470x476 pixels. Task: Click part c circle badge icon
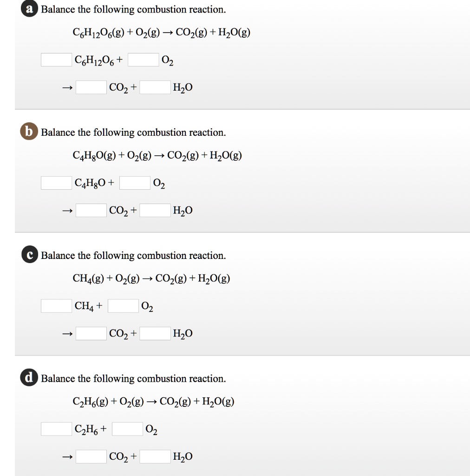point(30,254)
